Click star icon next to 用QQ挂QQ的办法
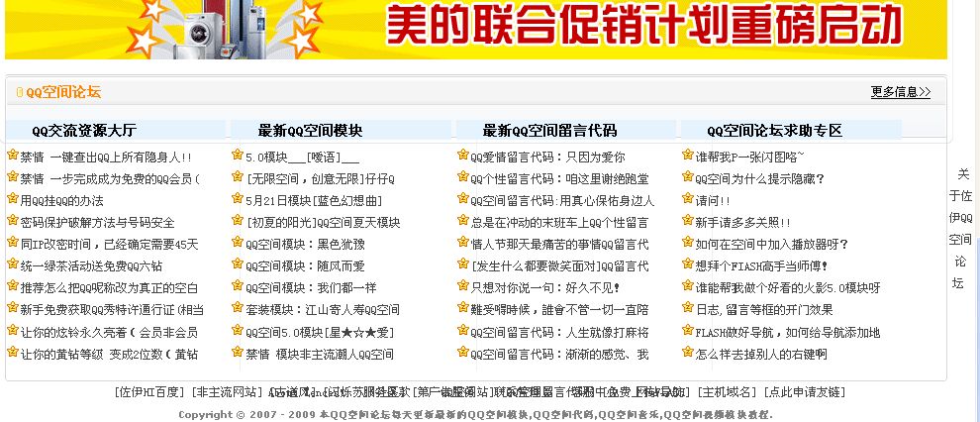The width and height of the screenshot is (980, 422). pos(13,198)
